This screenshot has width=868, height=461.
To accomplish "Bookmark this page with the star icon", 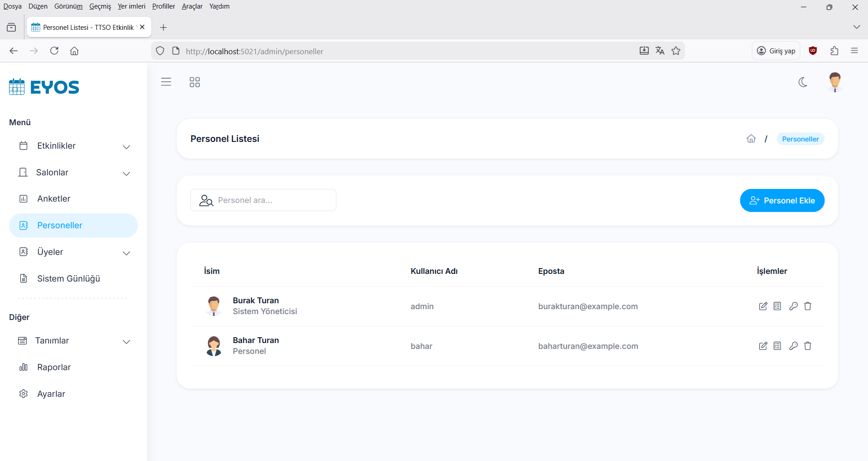I will pos(676,51).
